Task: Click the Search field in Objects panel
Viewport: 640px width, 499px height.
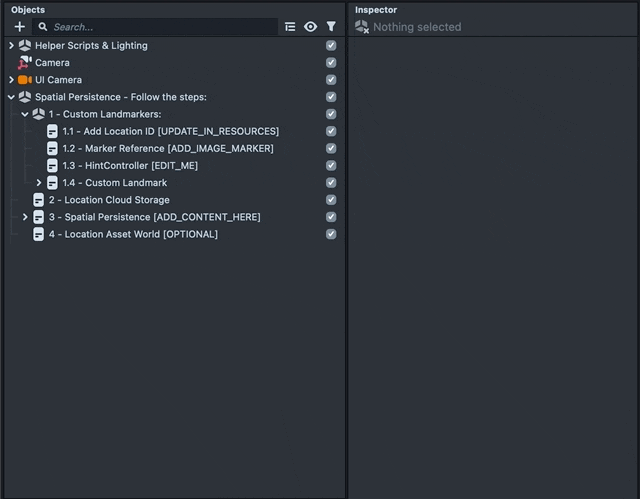Action: (x=160, y=27)
